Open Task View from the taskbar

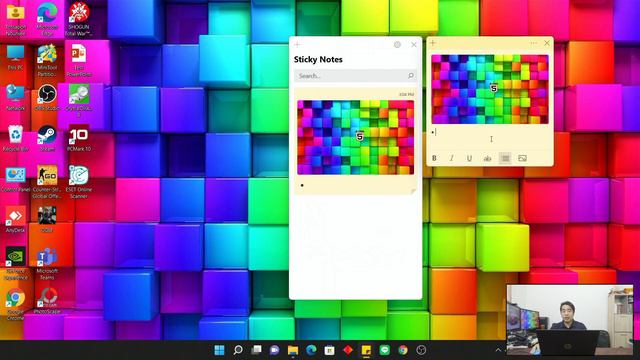pos(256,350)
